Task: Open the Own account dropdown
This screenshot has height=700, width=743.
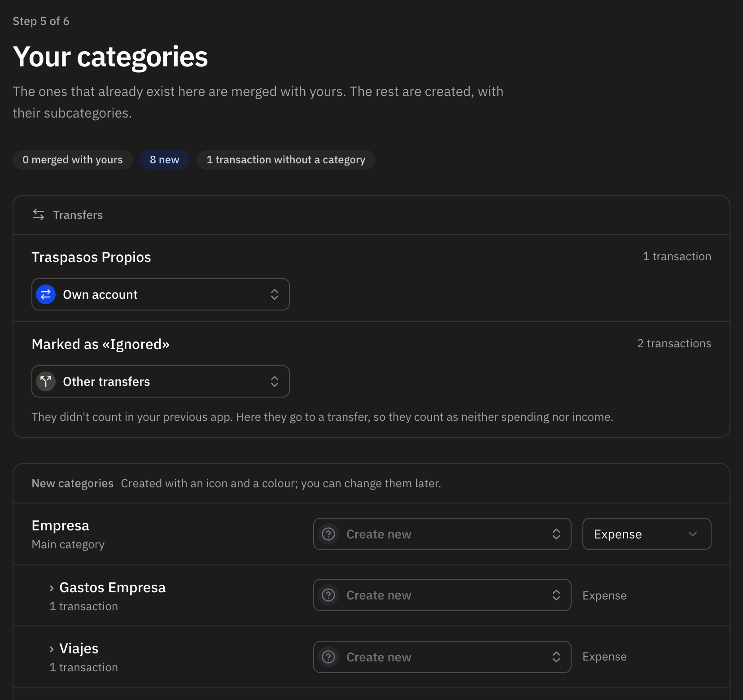Action: pyautogui.click(x=161, y=294)
